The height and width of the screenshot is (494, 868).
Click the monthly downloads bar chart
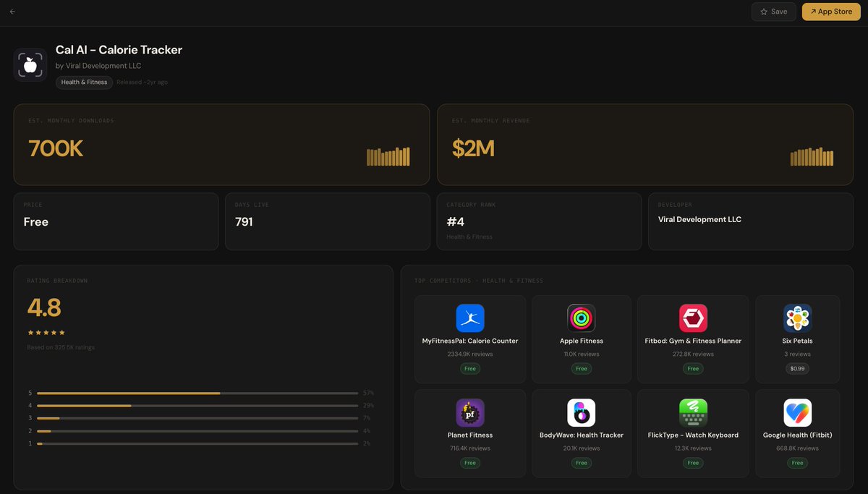pyautogui.click(x=388, y=157)
